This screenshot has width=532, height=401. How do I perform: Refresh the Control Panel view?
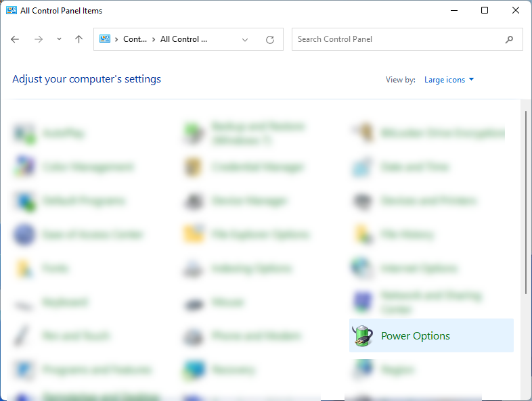click(270, 40)
